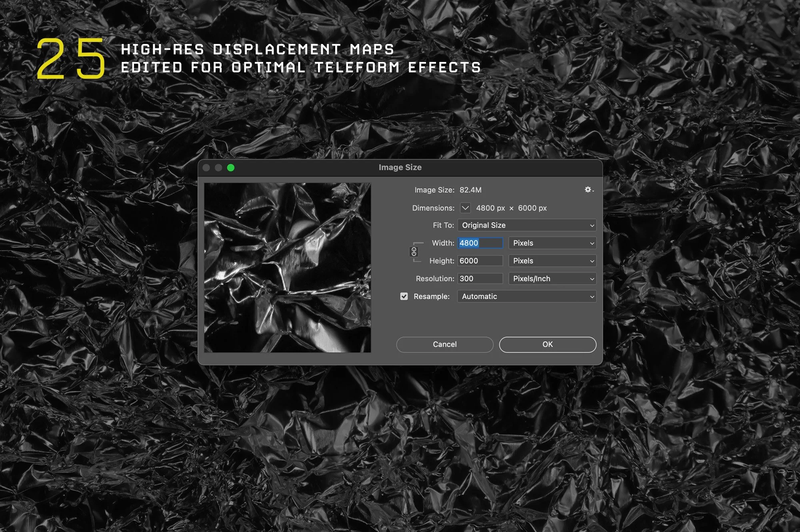Image resolution: width=800 pixels, height=532 pixels.
Task: Click the Image Size title bar
Action: 400,167
